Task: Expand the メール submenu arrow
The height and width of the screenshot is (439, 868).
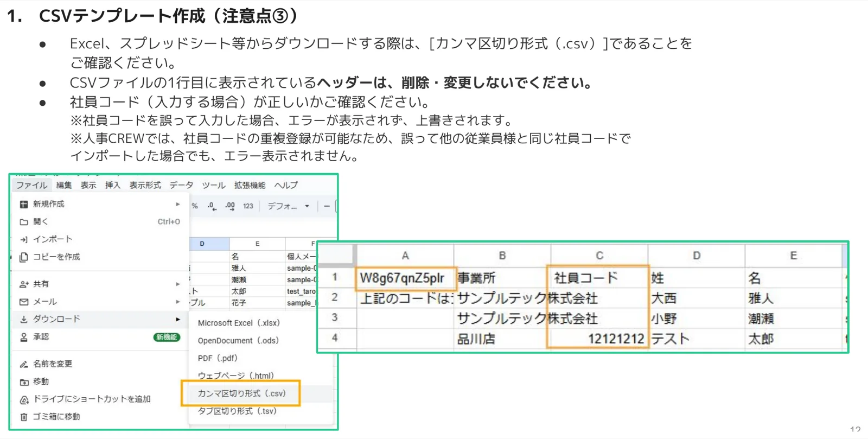Action: [x=177, y=302]
